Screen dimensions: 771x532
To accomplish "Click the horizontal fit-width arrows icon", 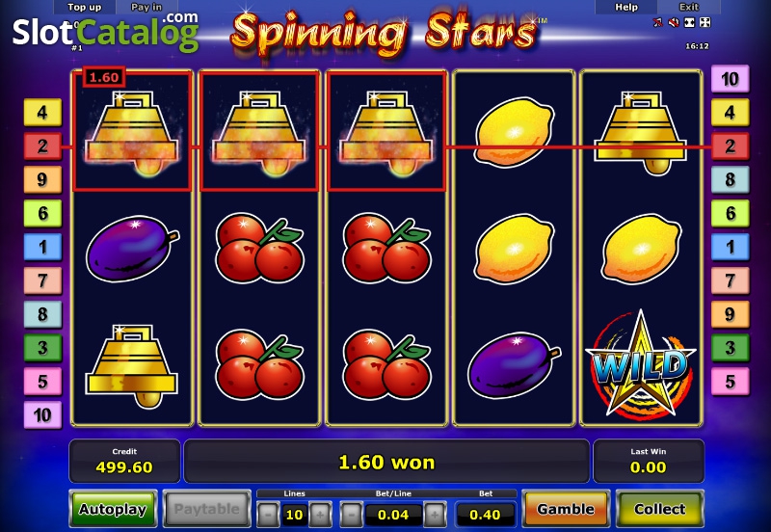I will (x=689, y=22).
